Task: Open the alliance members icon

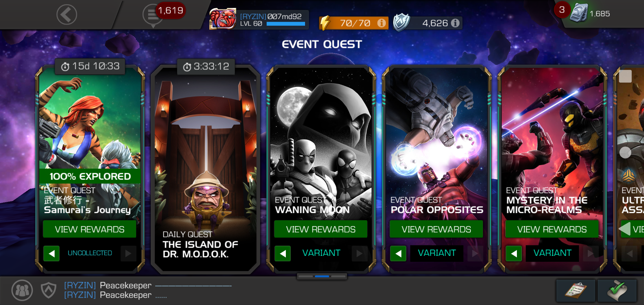Action: point(22,290)
